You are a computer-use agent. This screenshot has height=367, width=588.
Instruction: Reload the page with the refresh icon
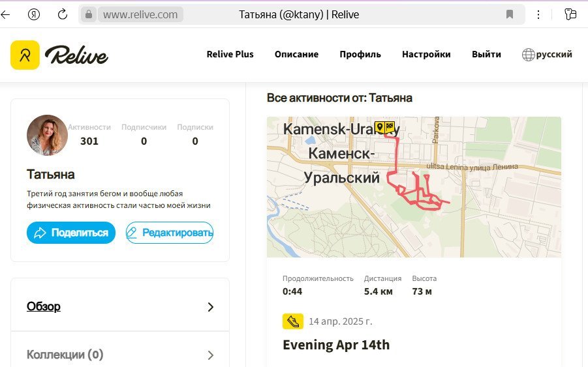click(x=62, y=14)
